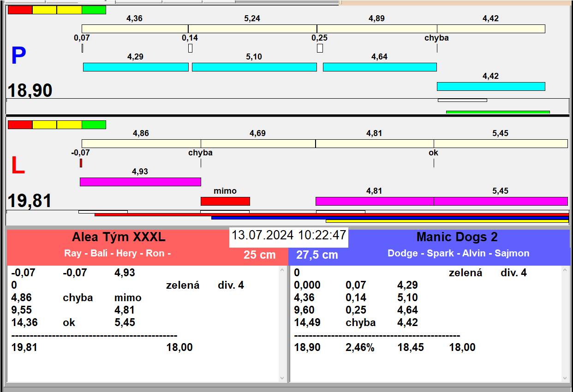This screenshot has width=573, height=392.
Task: Select the Alea Tým XXXL team header
Action: click(119, 237)
